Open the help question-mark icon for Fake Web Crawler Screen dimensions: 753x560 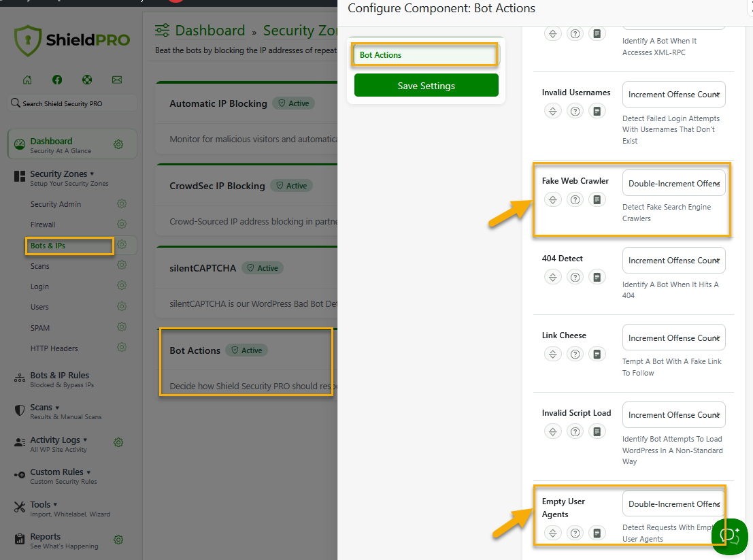coord(575,199)
